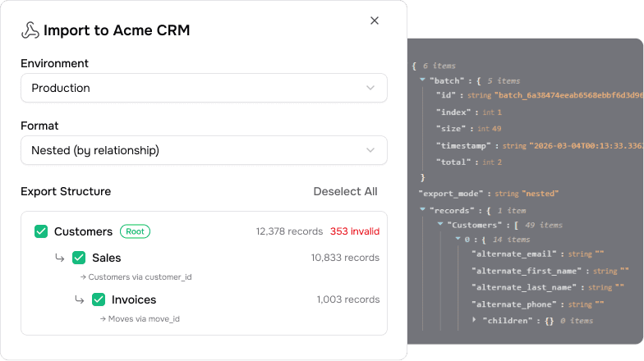Image resolution: width=644 pixels, height=361 pixels.
Task: Uncheck the Invoices checkbox
Action: [x=99, y=299]
